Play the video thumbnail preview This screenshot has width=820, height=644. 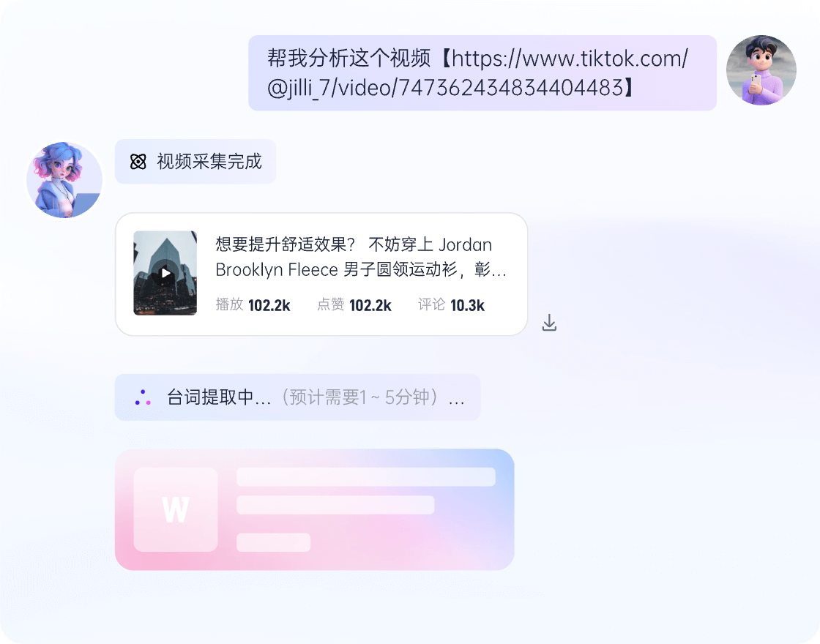[x=165, y=273]
